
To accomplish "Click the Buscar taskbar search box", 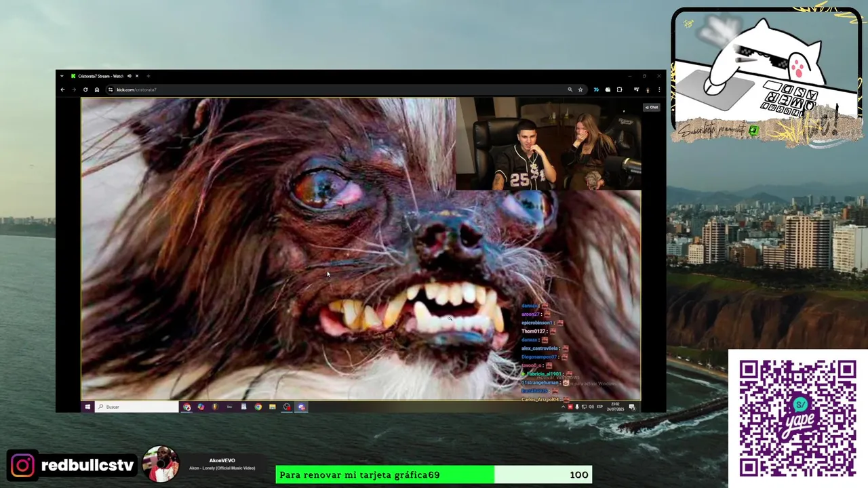I will tap(137, 407).
